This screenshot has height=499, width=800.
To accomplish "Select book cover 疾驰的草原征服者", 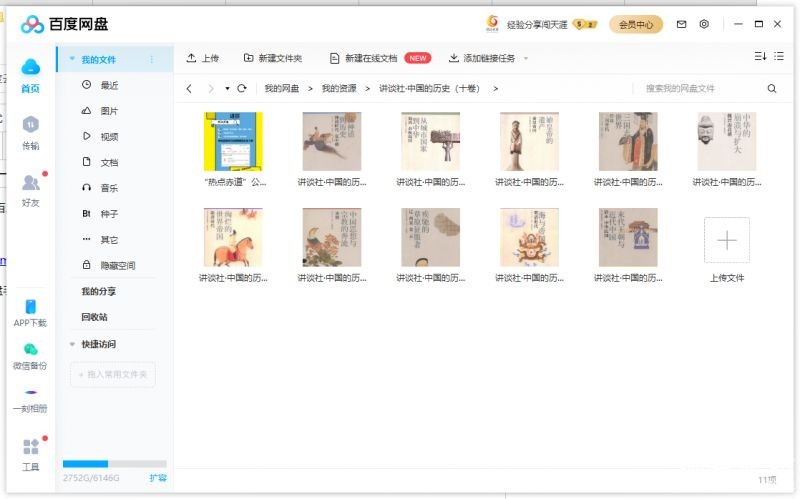I will coord(431,237).
